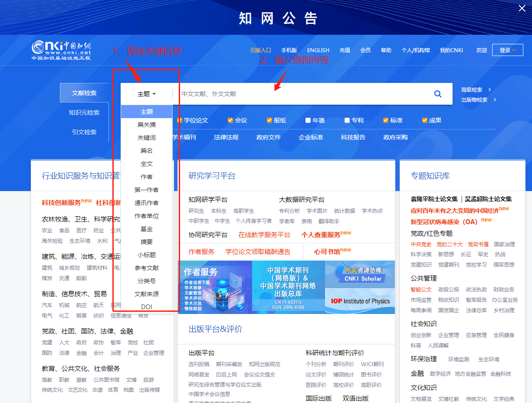532x403 pixels.
Task: Click the magnifier search icon
Action: pyautogui.click(x=438, y=94)
